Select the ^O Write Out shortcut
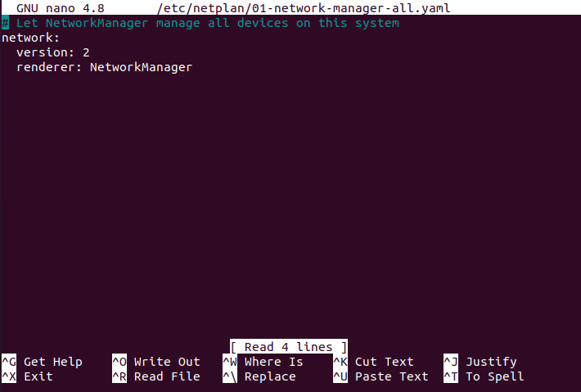 [156, 362]
